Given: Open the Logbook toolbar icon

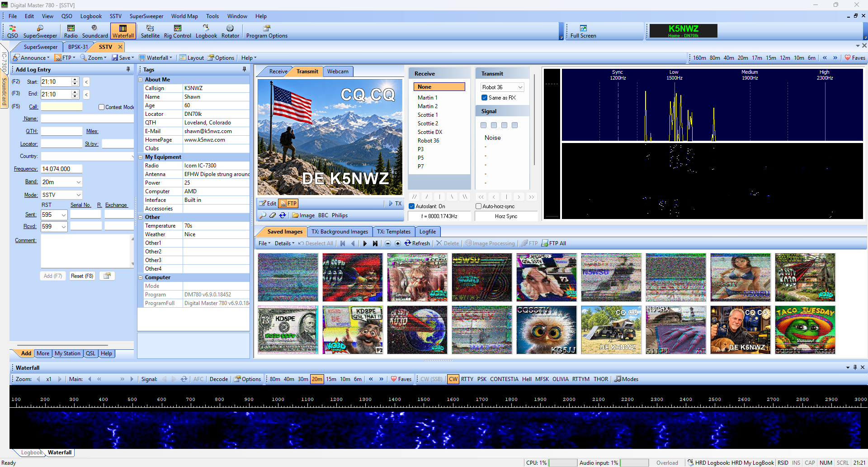Looking at the screenshot, I should [206, 32].
